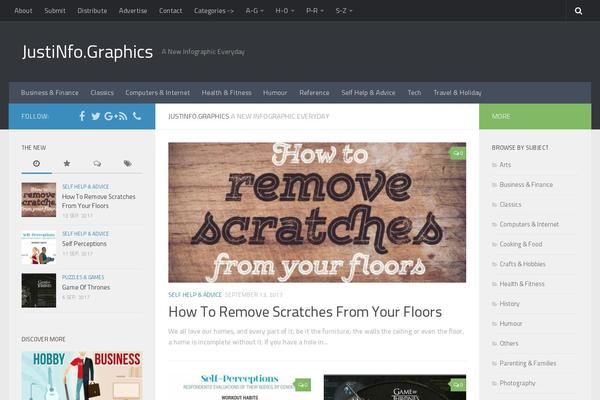Image resolution: width=600 pixels, height=400 pixels.
Task: Expand the S-Z categories dropdown
Action: pyautogui.click(x=344, y=11)
